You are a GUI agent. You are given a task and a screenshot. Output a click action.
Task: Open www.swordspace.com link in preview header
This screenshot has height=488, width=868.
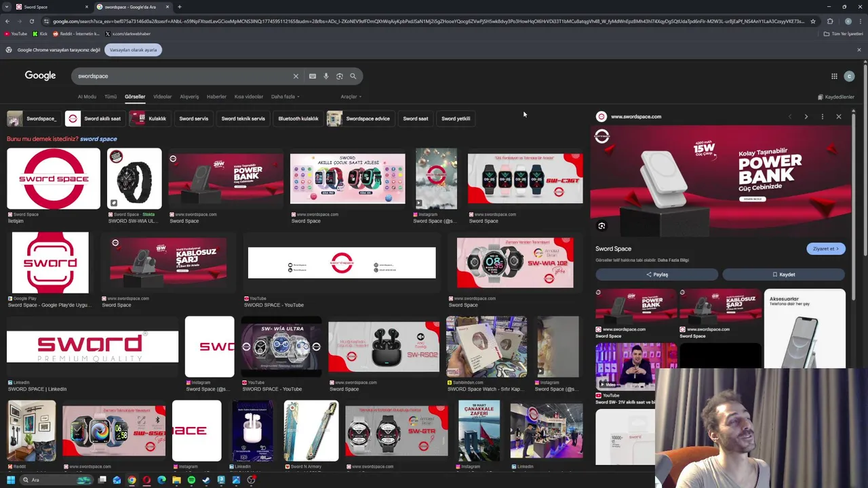click(x=635, y=117)
